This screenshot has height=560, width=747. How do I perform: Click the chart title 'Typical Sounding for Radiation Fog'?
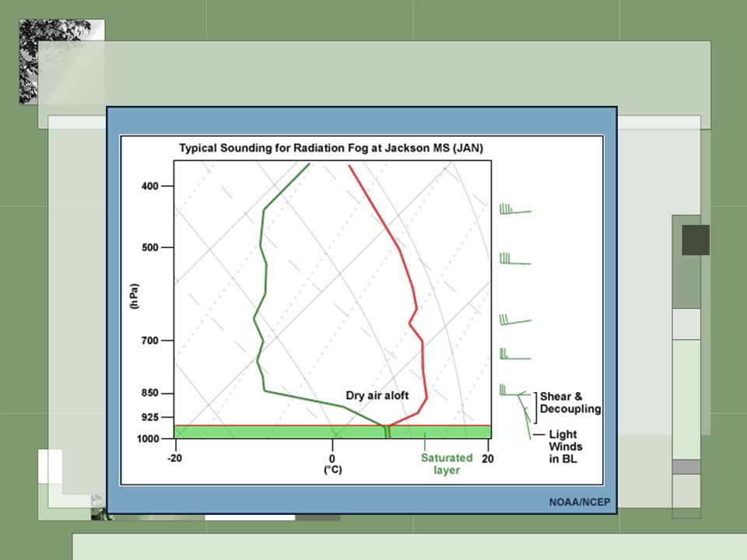pyautogui.click(x=331, y=148)
